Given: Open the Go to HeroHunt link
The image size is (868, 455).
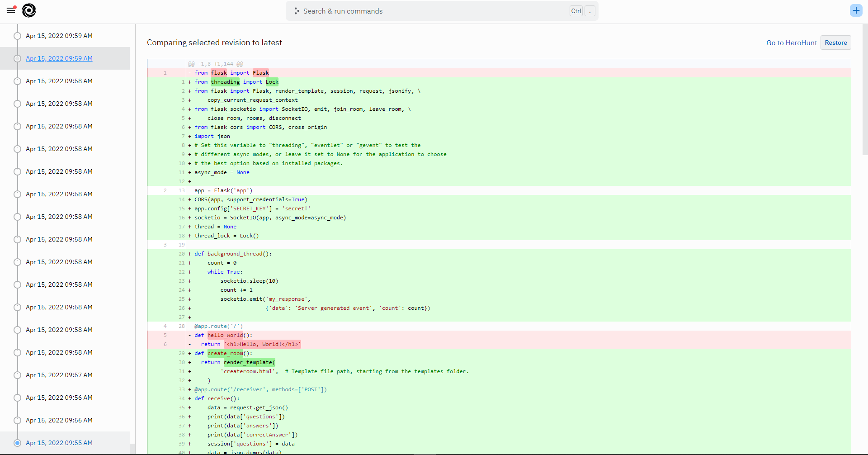Looking at the screenshot, I should 792,43.
